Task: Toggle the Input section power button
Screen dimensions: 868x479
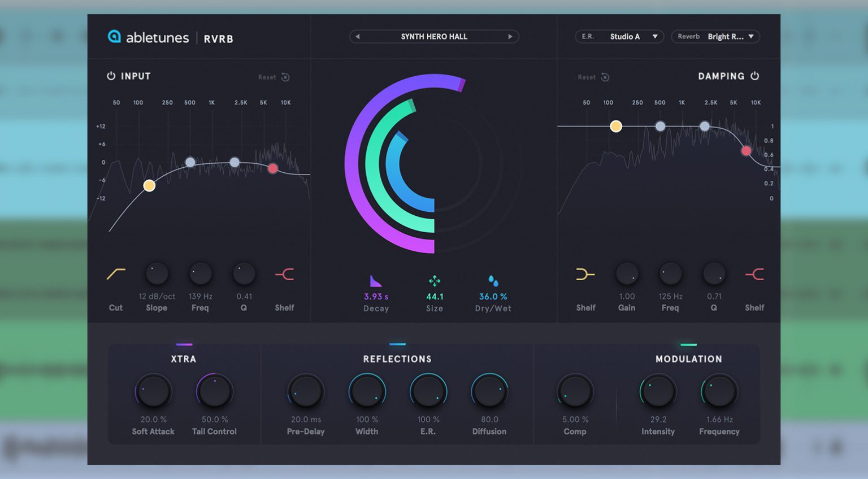Action: coord(110,76)
